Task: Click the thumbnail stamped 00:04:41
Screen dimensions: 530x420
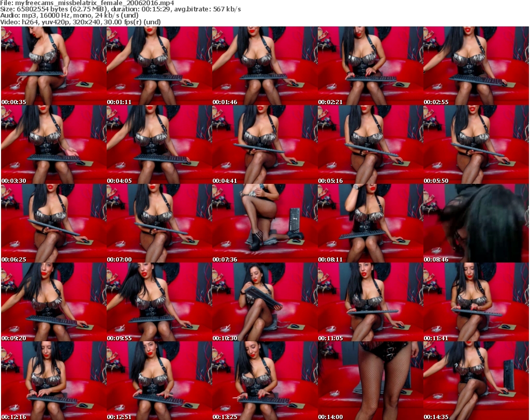Action: (264, 144)
